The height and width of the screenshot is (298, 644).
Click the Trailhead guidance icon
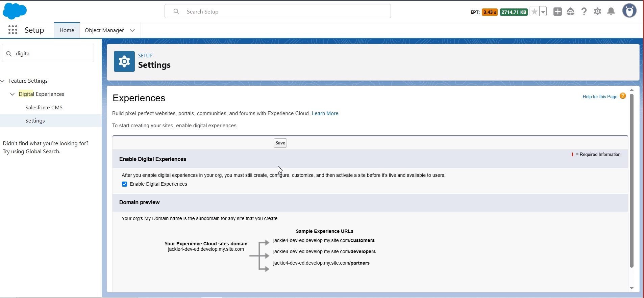click(x=571, y=12)
